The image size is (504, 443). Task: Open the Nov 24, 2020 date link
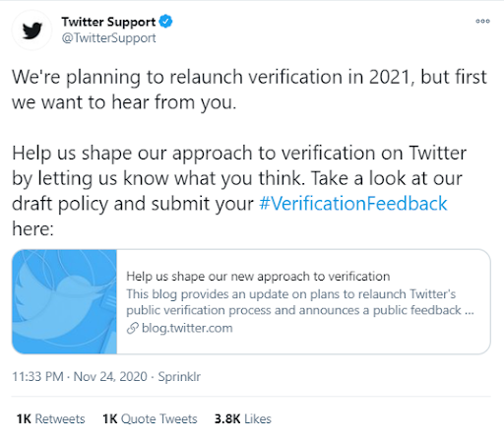click(110, 376)
